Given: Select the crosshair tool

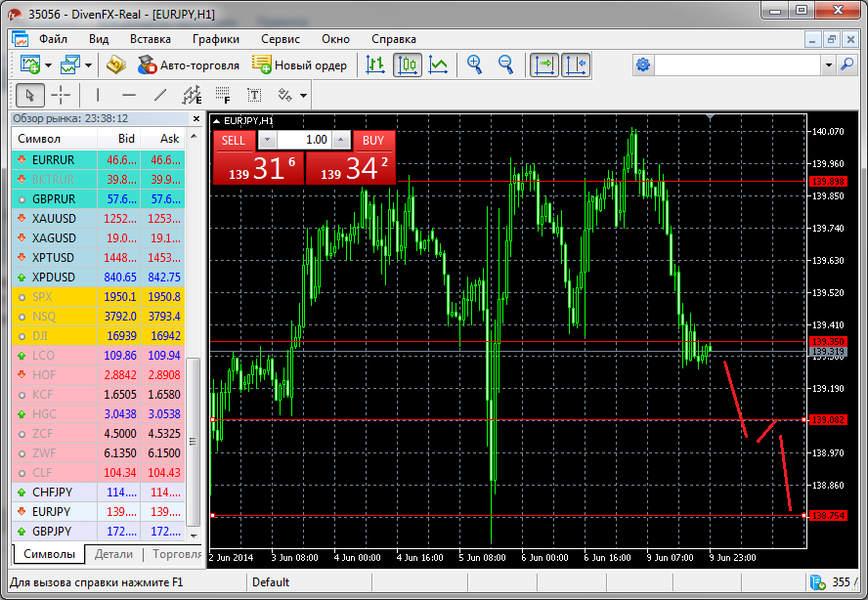Looking at the screenshot, I should point(61,95).
